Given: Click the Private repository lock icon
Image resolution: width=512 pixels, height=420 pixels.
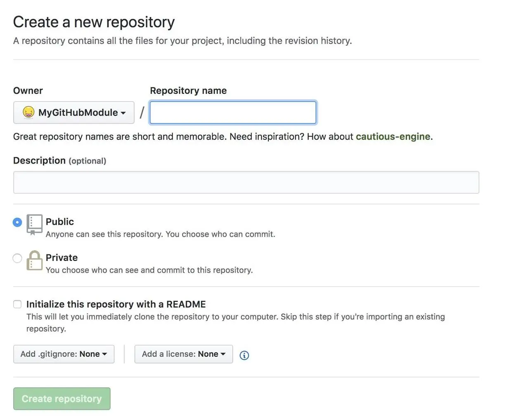Looking at the screenshot, I should click(34, 261).
